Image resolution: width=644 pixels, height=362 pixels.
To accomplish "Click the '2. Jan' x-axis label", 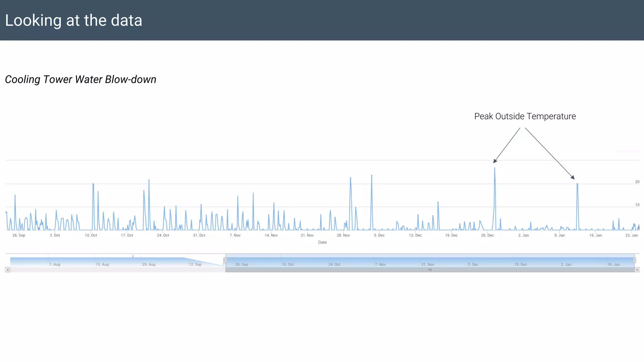I will click(524, 235).
